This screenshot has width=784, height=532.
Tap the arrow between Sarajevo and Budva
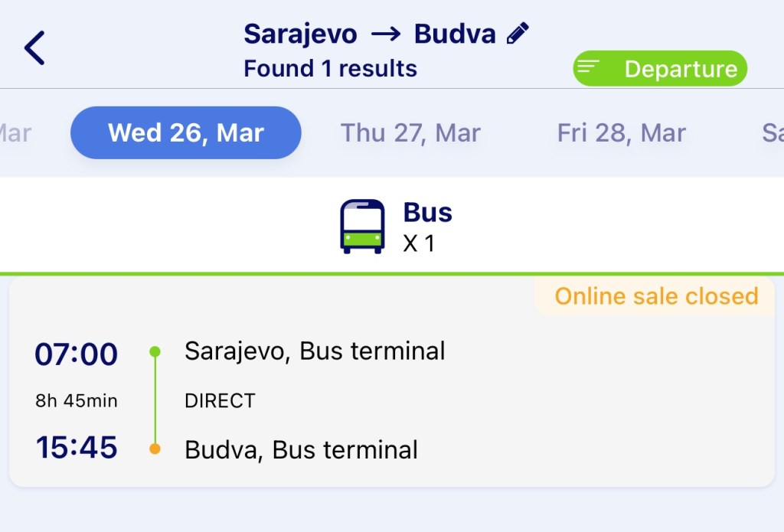385,34
